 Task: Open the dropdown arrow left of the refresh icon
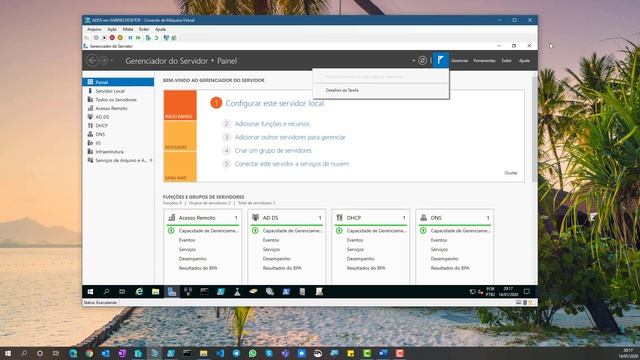414,60
